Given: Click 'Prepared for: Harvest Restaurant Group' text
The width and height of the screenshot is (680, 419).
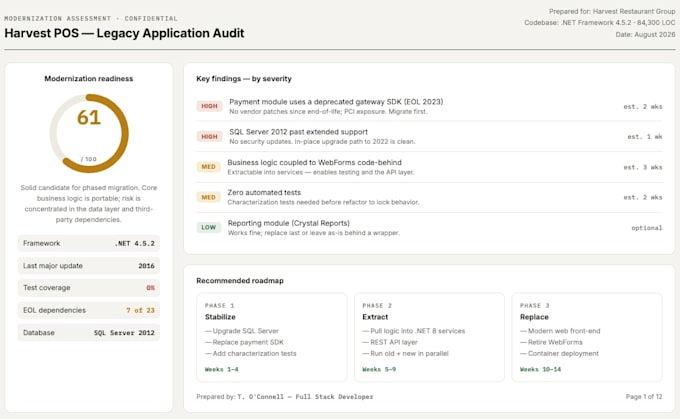Looking at the screenshot, I should 612,11.
